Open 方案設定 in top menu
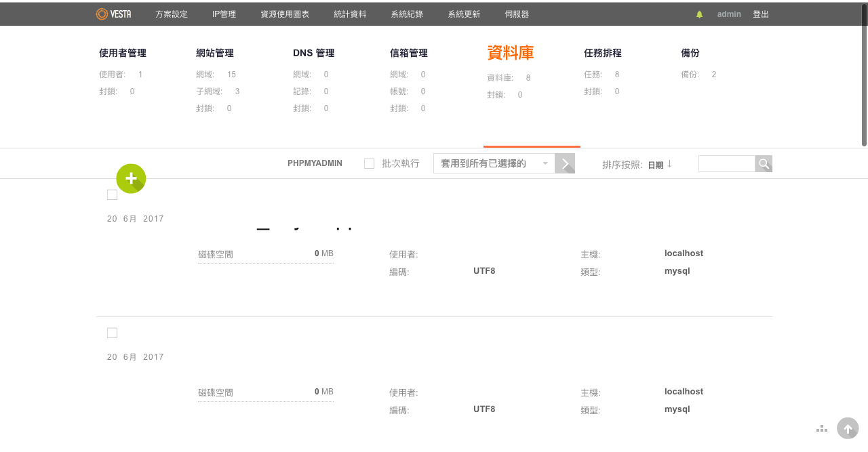The height and width of the screenshot is (452, 868). click(172, 14)
